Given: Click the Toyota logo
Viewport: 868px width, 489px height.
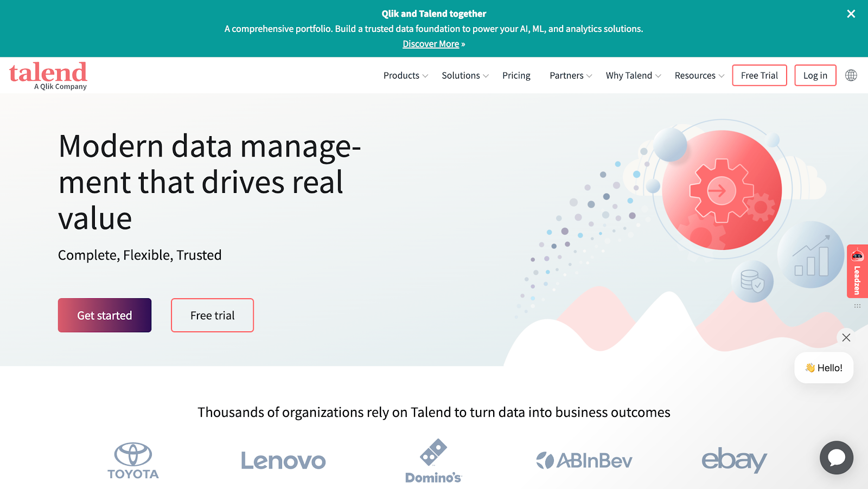Looking at the screenshot, I should tap(133, 461).
